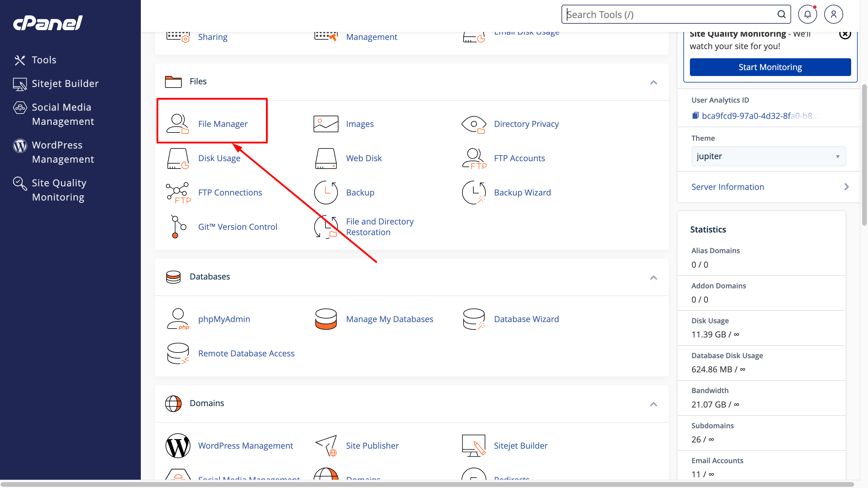Click the horizontal scrollbar at the bottom
Viewport: 868px width, 488px height.
pyautogui.click(x=428, y=484)
